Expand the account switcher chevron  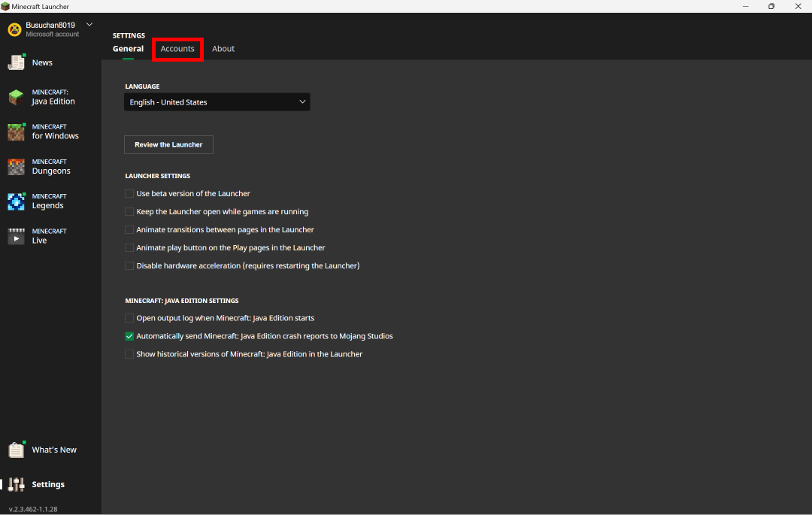(x=89, y=24)
